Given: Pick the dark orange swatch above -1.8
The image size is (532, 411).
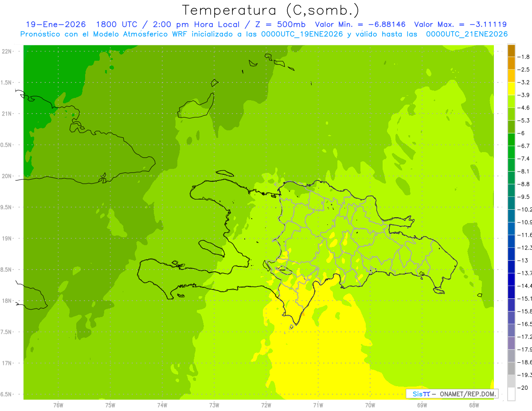Looking at the screenshot, I should 511,51.
